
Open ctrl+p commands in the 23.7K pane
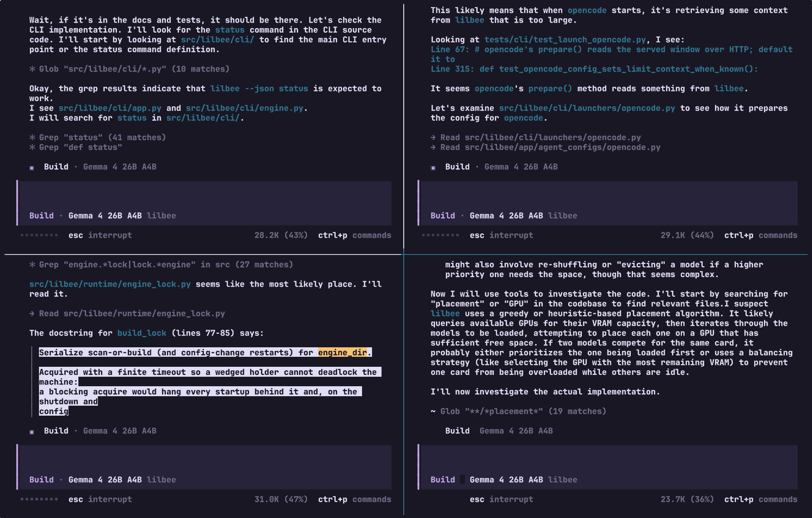point(761,499)
